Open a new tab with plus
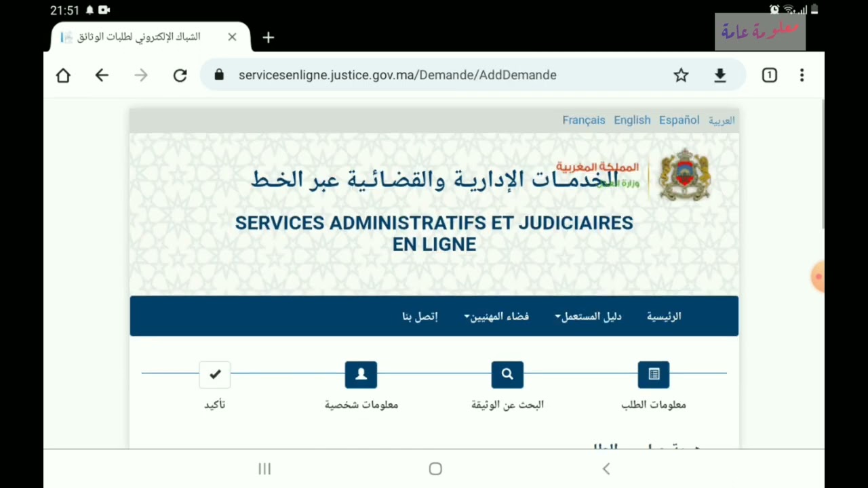The image size is (868, 488). coord(269,37)
